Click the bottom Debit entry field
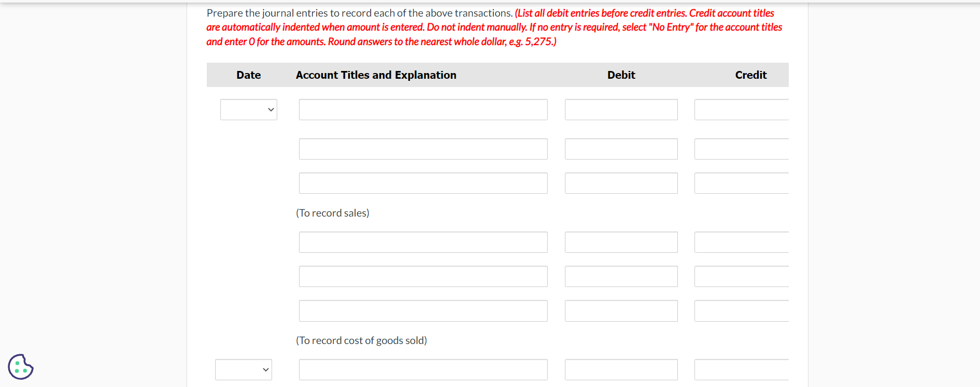The image size is (980, 387). point(621,369)
